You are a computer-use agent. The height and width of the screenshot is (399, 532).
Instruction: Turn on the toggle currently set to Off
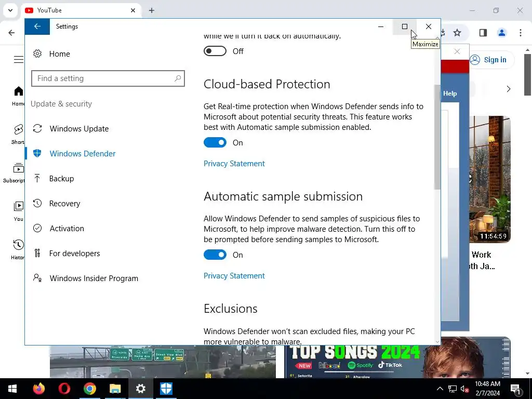point(215,51)
